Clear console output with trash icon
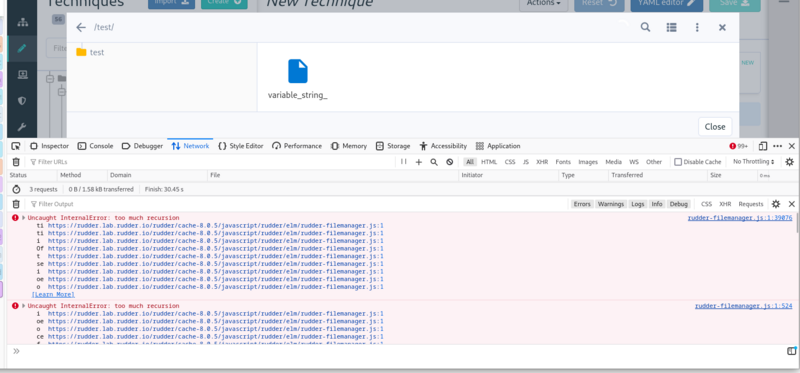The height and width of the screenshot is (373, 800). click(16, 204)
